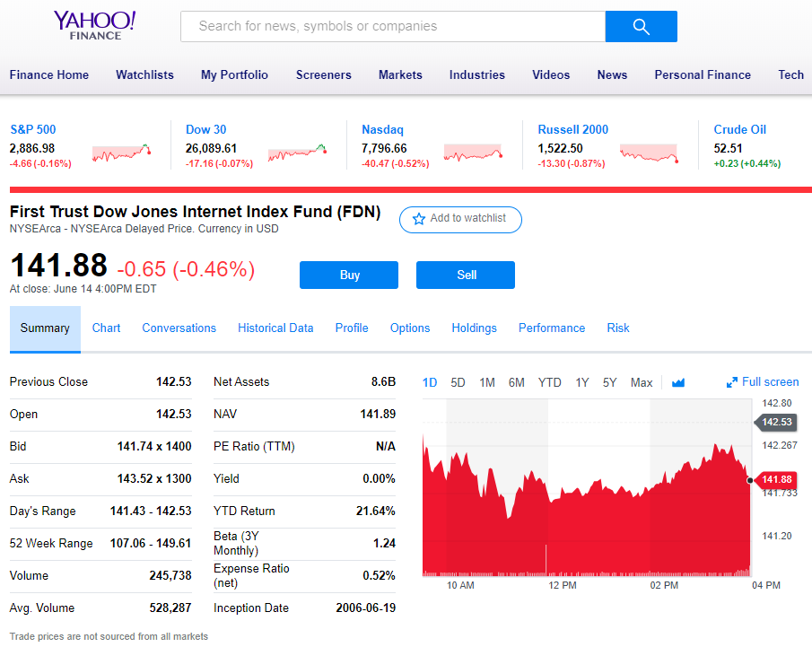
Task: Select the Max chart range
Action: click(x=642, y=383)
